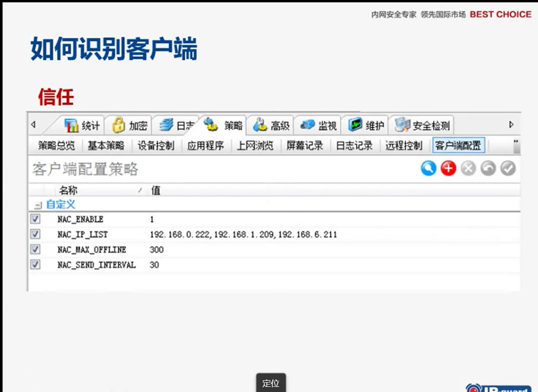Toggle the NAC_IP_LIST checkbox
538x392 pixels.
coord(35,234)
